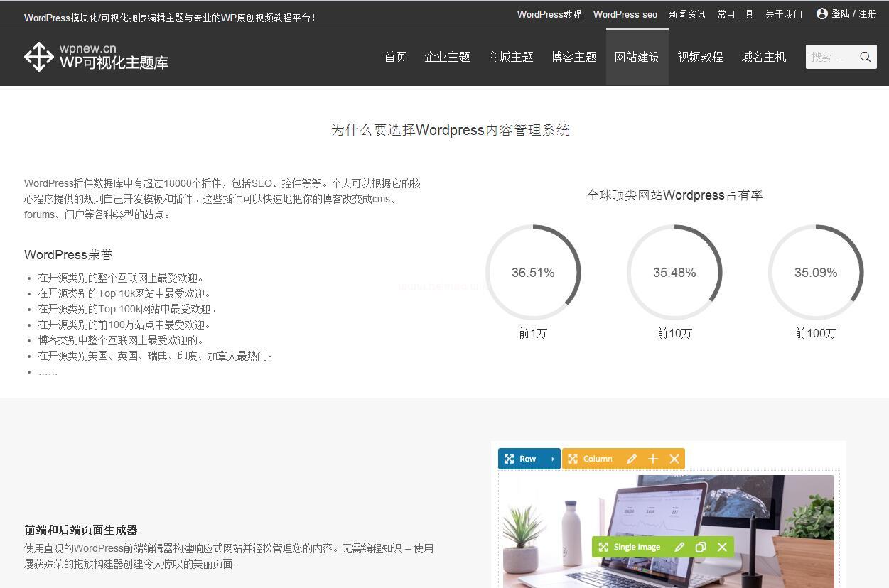The width and height of the screenshot is (889, 588).
Task: Click the user account icon beside 登陆
Action: pos(821,13)
